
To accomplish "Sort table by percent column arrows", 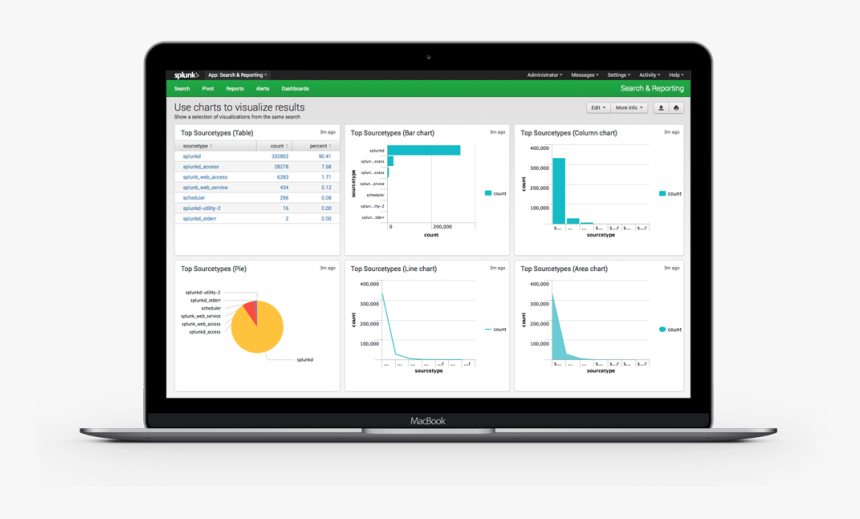I will [x=330, y=146].
